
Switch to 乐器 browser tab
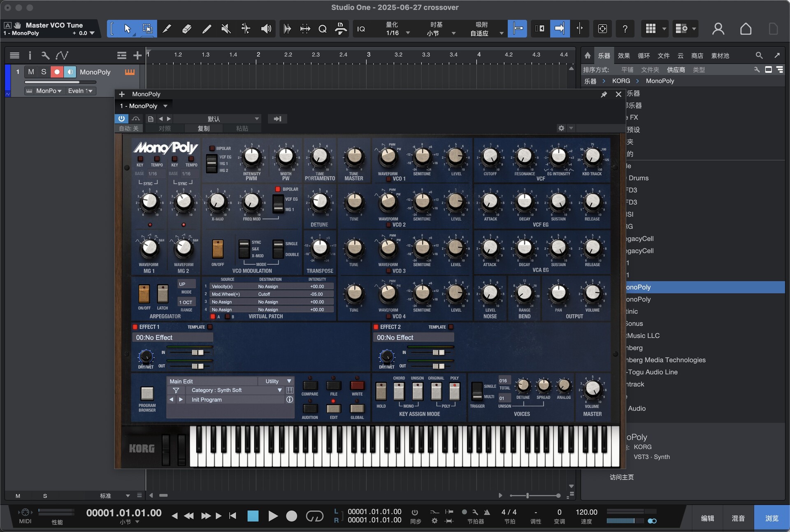pyautogui.click(x=604, y=56)
